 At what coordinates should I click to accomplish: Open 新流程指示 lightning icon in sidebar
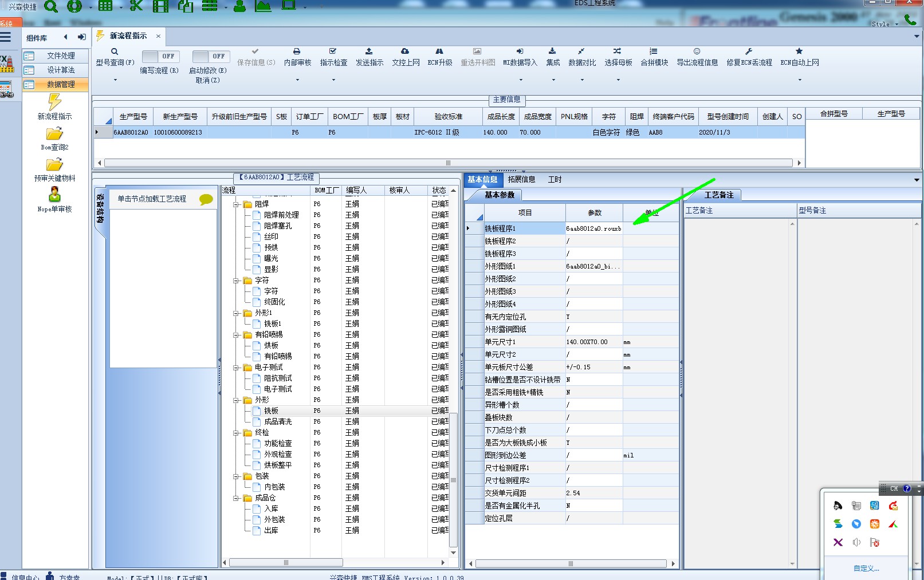(x=54, y=102)
